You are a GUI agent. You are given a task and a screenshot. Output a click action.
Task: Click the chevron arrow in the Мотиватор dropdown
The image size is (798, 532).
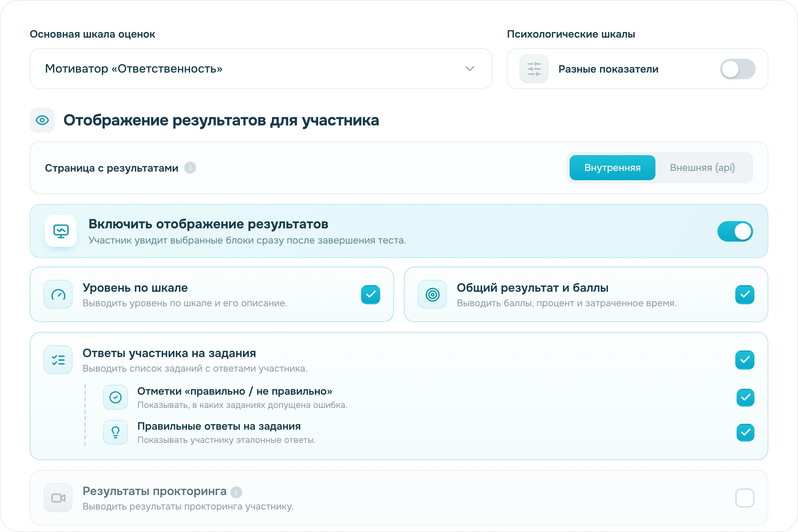tap(470, 69)
